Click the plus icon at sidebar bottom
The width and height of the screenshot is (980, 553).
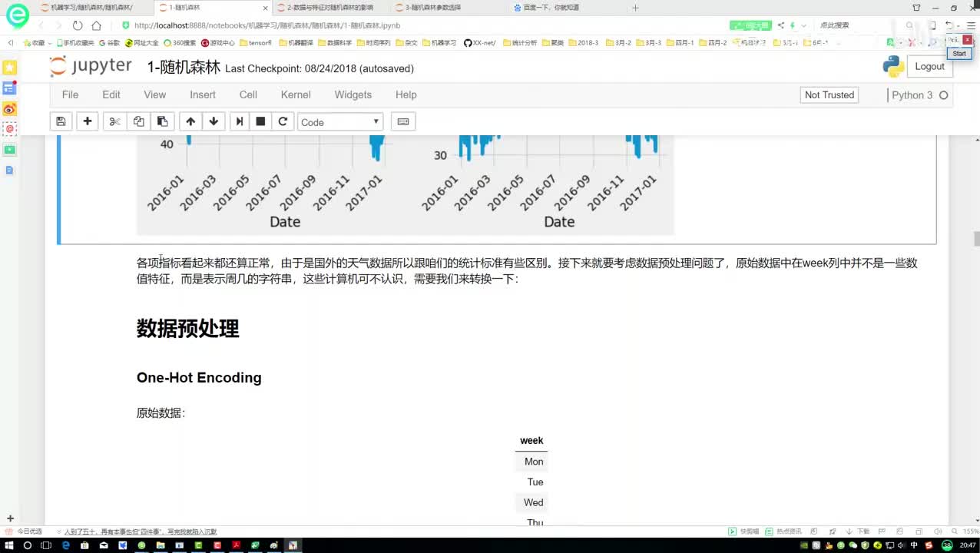(x=10, y=518)
